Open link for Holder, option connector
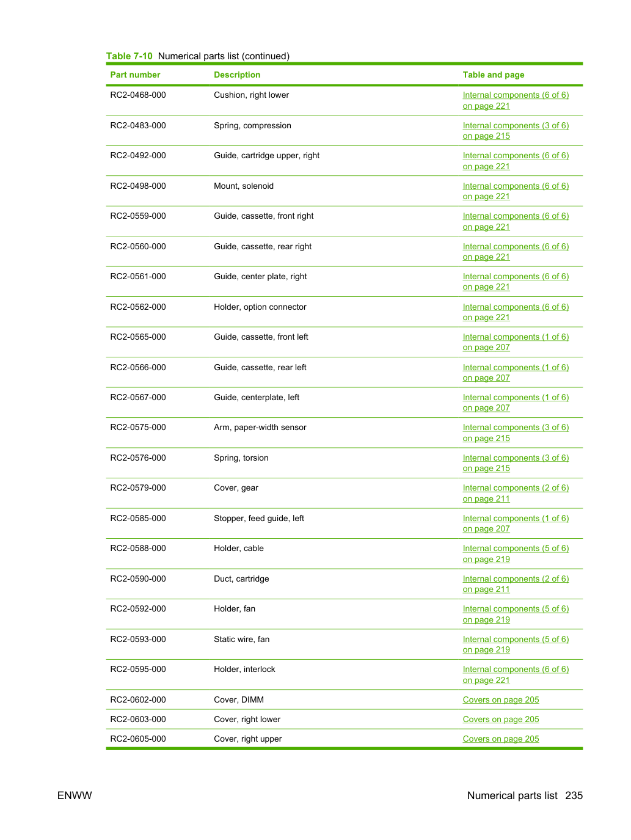The height and width of the screenshot is (840, 631). (x=516, y=312)
